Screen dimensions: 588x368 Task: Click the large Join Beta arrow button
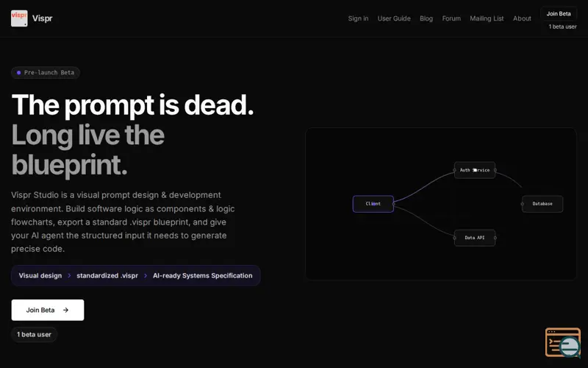click(48, 310)
